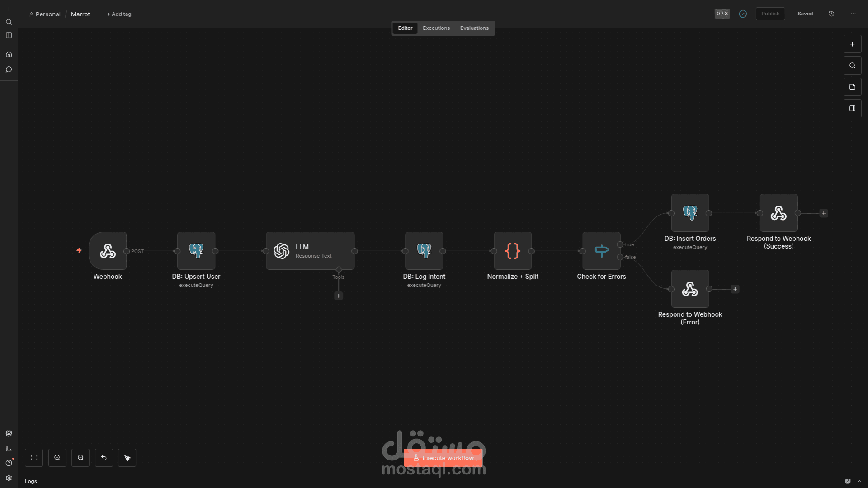868x488 pixels.
Task: Add a tool via LLM Tools plus
Action: click(338, 296)
